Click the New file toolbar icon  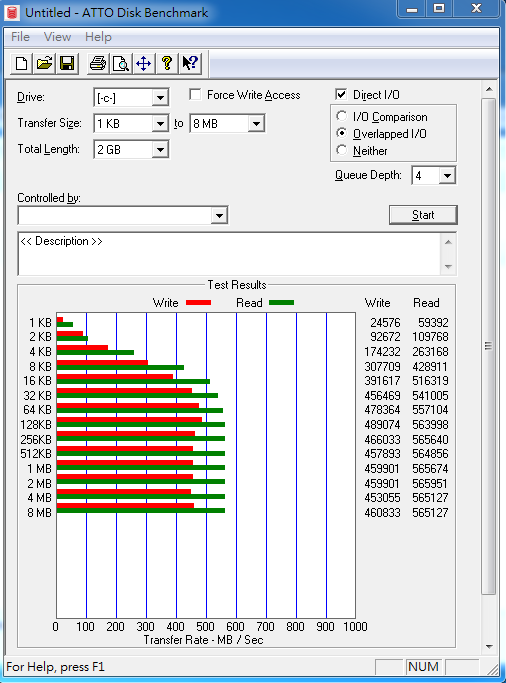point(21,64)
